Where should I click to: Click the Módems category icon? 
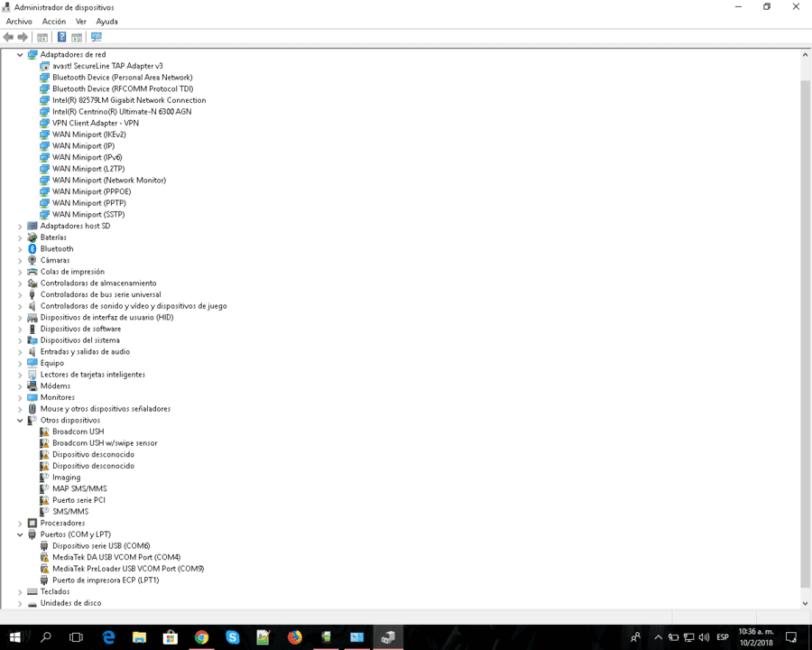[32, 385]
